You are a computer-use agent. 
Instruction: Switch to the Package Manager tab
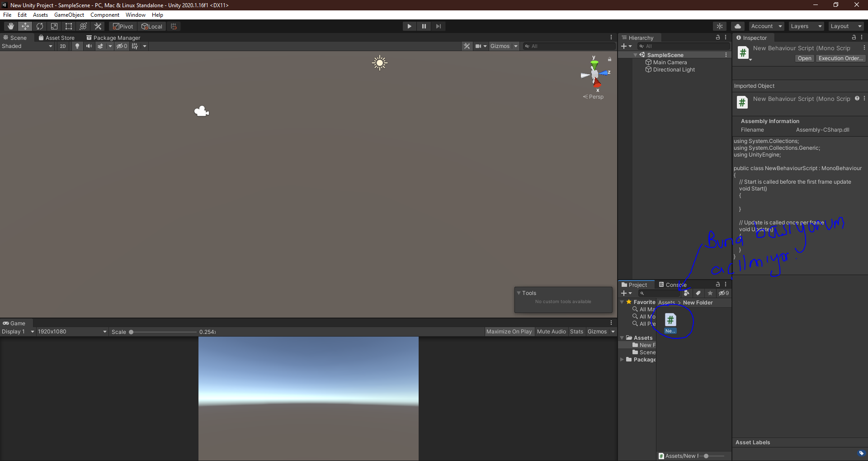tap(113, 38)
